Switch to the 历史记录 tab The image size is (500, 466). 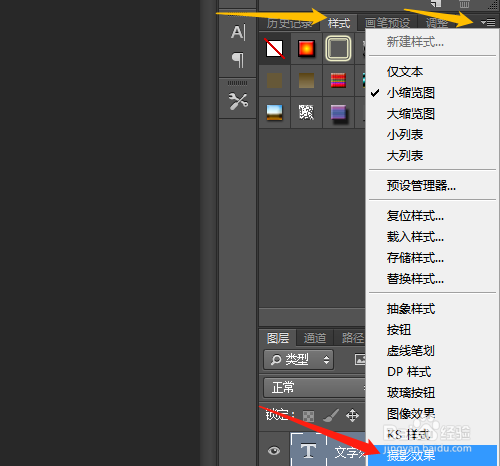click(289, 23)
